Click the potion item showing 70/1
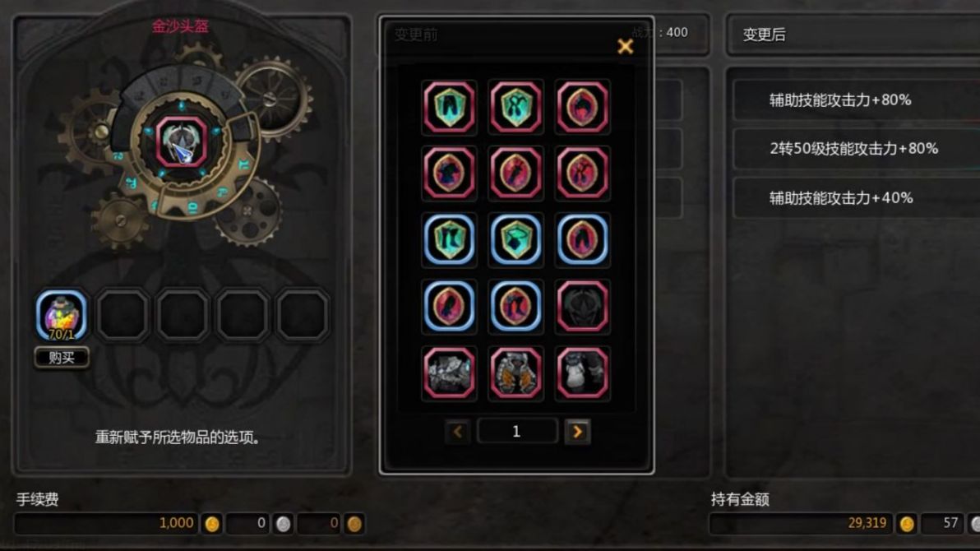This screenshot has width=980, height=551. coord(61,315)
